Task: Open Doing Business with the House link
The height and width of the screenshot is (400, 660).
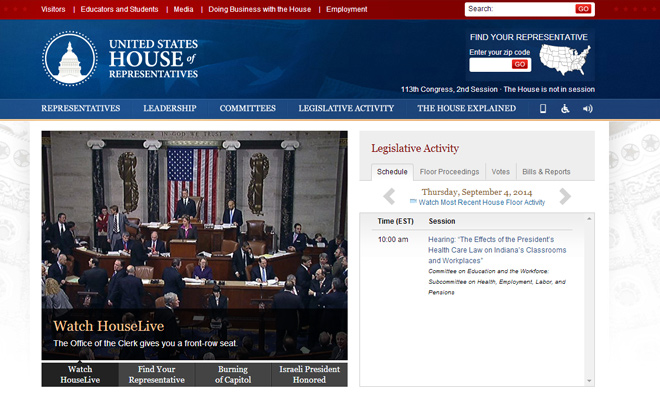Action: [260, 9]
